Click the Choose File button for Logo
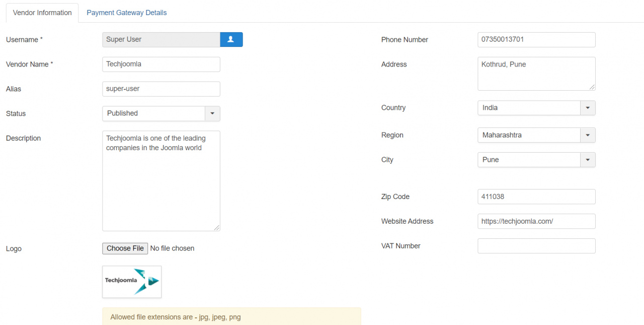Viewport: 644px width, 325px height. click(125, 248)
